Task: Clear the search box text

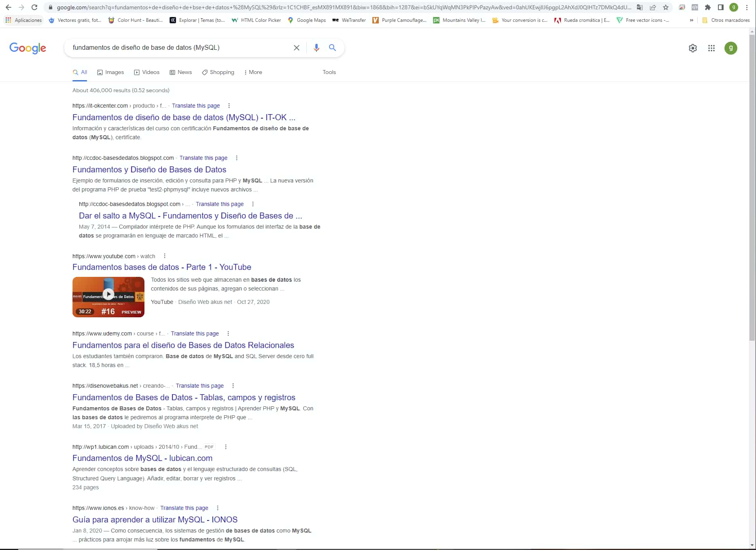Action: click(296, 48)
